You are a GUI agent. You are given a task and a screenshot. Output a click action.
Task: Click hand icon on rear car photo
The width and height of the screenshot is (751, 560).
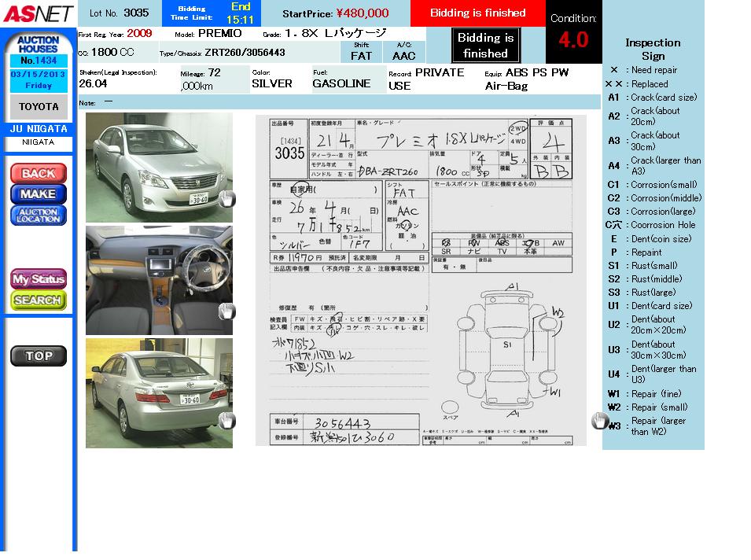[226, 421]
